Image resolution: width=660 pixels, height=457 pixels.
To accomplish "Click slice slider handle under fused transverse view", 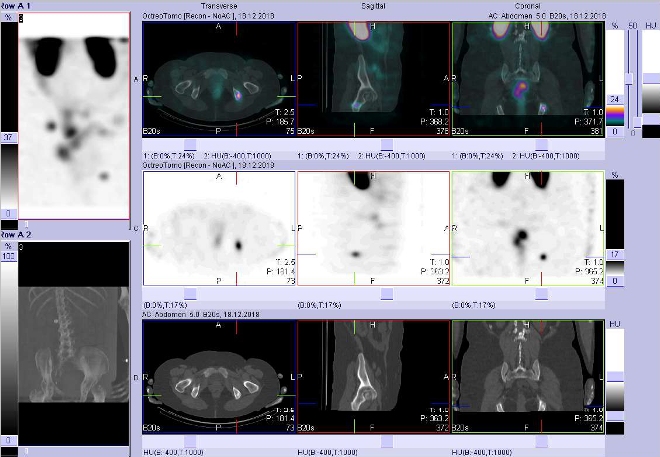I will [x=232, y=145].
